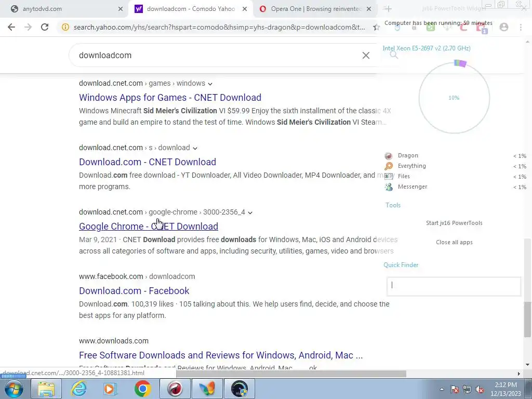This screenshot has height=399, width=532.
Task: Clear the downloadcom search box with X
Action: pos(366,55)
